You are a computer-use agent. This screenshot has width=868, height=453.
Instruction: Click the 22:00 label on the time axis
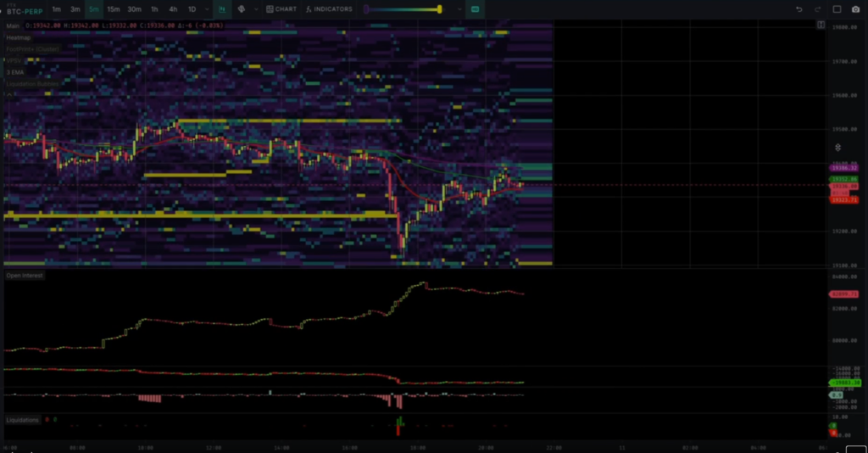click(554, 447)
